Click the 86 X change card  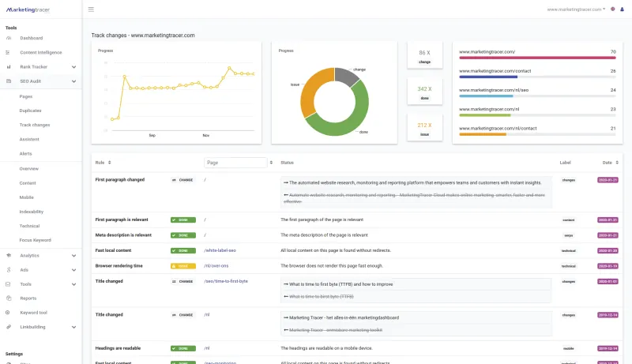pos(424,55)
